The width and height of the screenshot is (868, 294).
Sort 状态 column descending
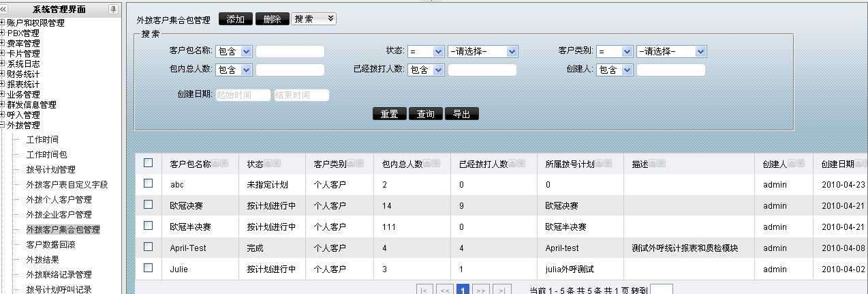point(277,164)
